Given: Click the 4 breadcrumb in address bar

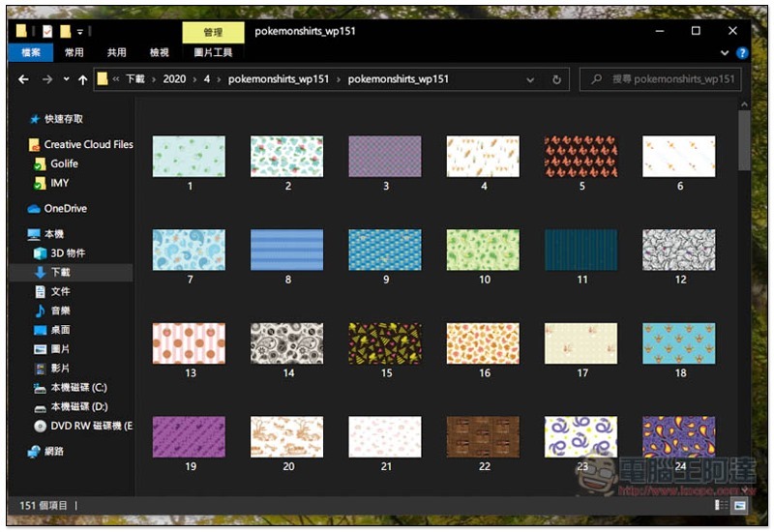Looking at the screenshot, I should (x=207, y=79).
